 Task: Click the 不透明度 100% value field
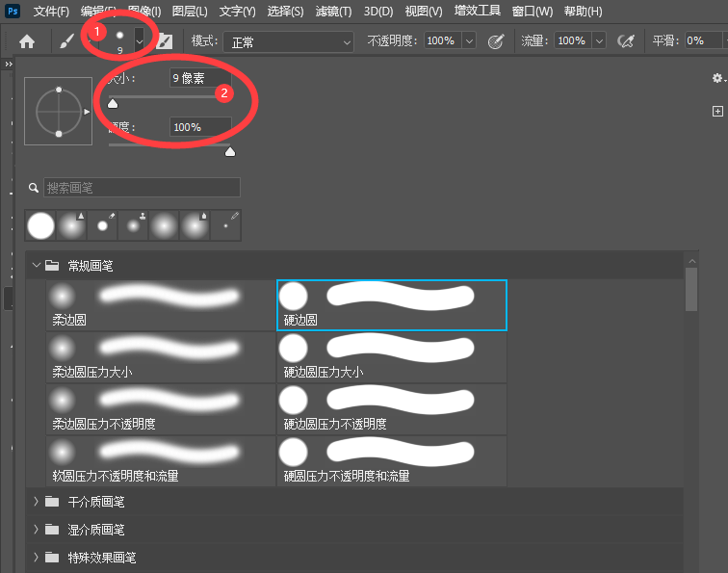pos(442,40)
